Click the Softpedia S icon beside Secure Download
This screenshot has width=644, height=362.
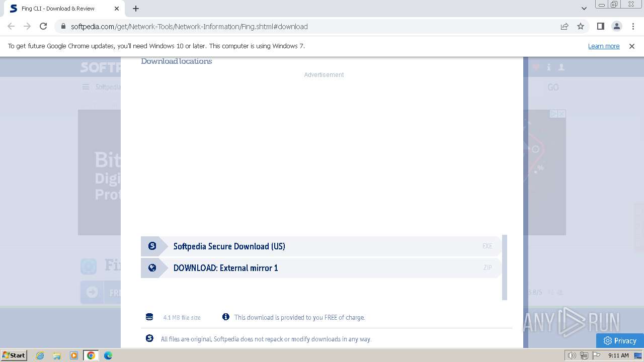point(152,246)
